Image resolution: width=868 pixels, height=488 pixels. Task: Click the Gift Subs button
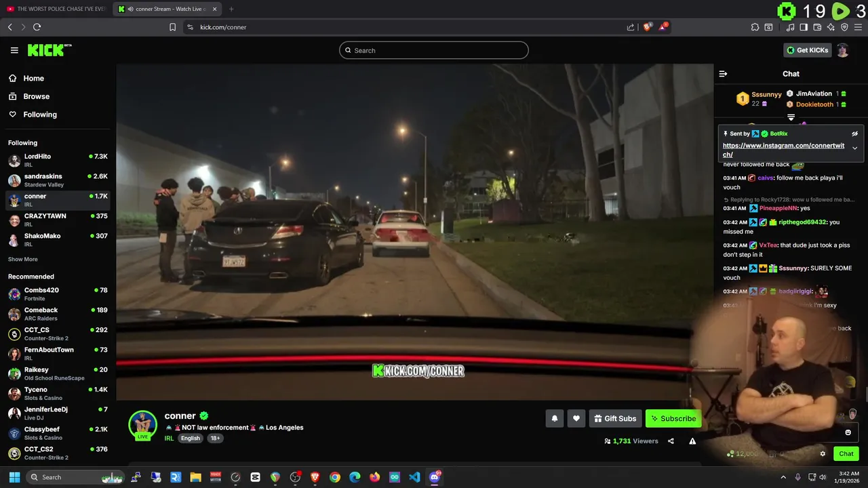615,418
